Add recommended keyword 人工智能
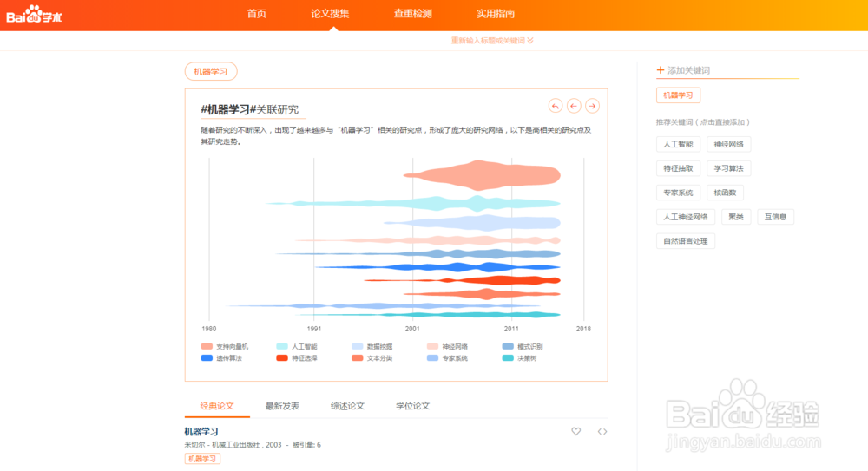The width and height of the screenshot is (868, 471). tap(678, 145)
